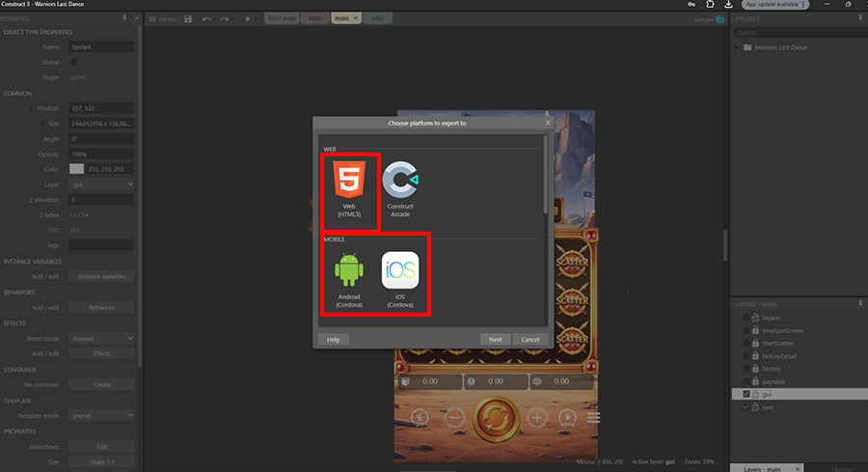Viewport: 868px width, 472px height.
Task: Open the Blend mode dropdown set to Normal
Action: coord(101,338)
